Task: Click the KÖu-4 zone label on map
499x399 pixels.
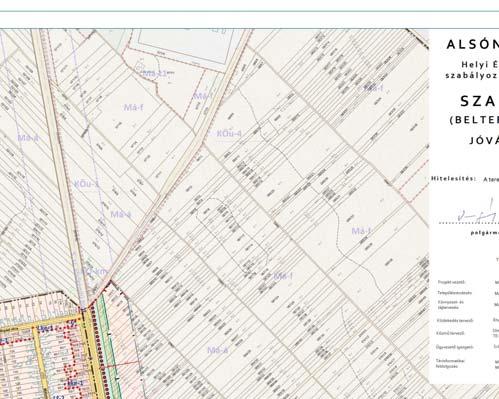Action: pyautogui.click(x=229, y=134)
